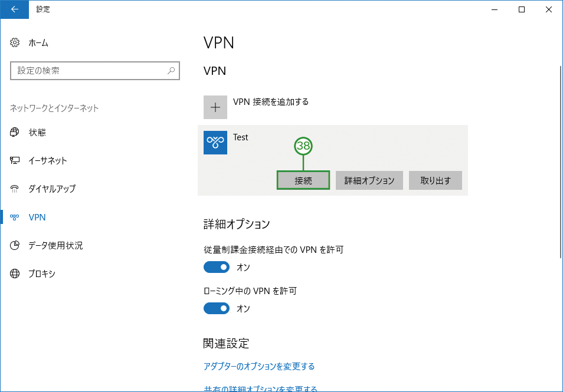Click the vertical scrollbar on right
The image size is (563, 392).
(x=561, y=162)
